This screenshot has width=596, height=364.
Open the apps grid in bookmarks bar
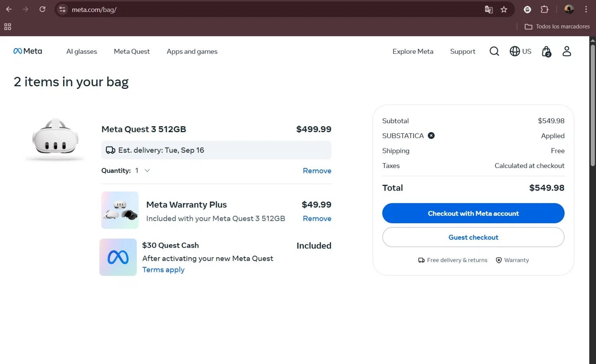8,27
